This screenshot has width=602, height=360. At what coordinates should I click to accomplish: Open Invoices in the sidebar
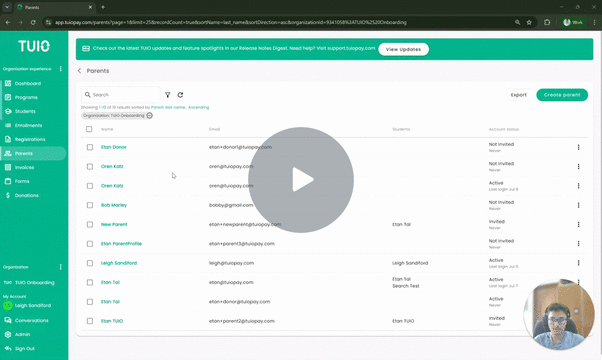(x=24, y=167)
